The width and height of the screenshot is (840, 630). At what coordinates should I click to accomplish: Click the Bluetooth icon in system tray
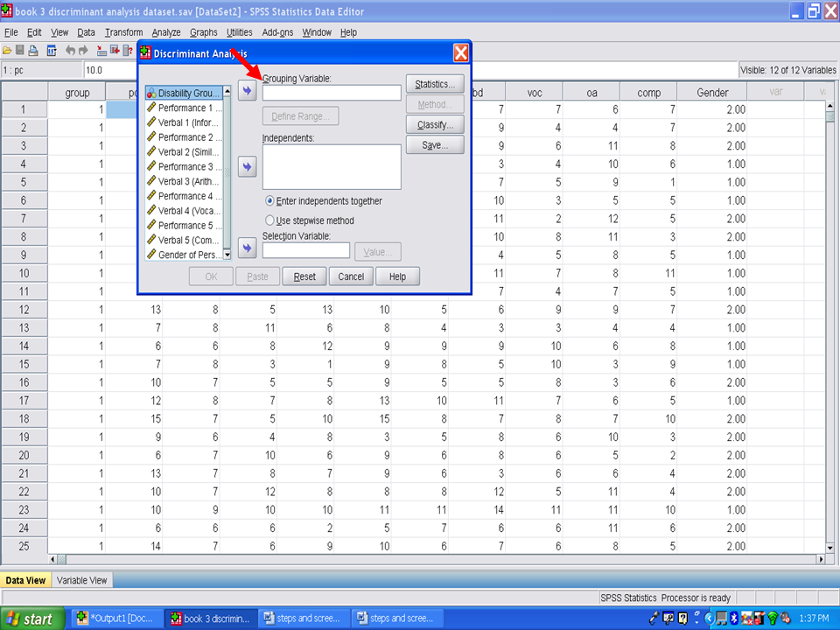click(x=736, y=619)
